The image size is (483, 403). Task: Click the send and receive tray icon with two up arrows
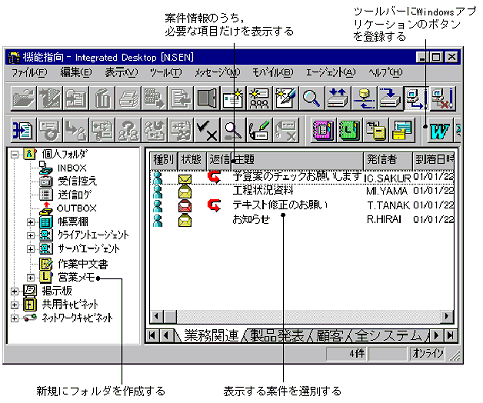pyautogui.click(x=338, y=99)
